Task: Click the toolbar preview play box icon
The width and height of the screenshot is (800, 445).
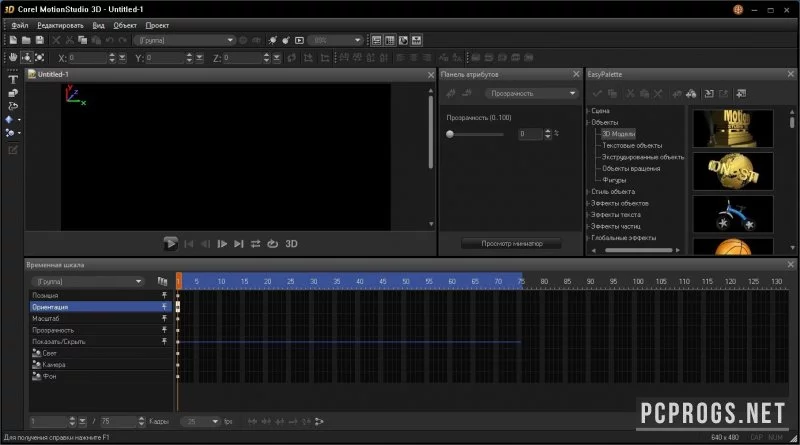Action: point(299,40)
